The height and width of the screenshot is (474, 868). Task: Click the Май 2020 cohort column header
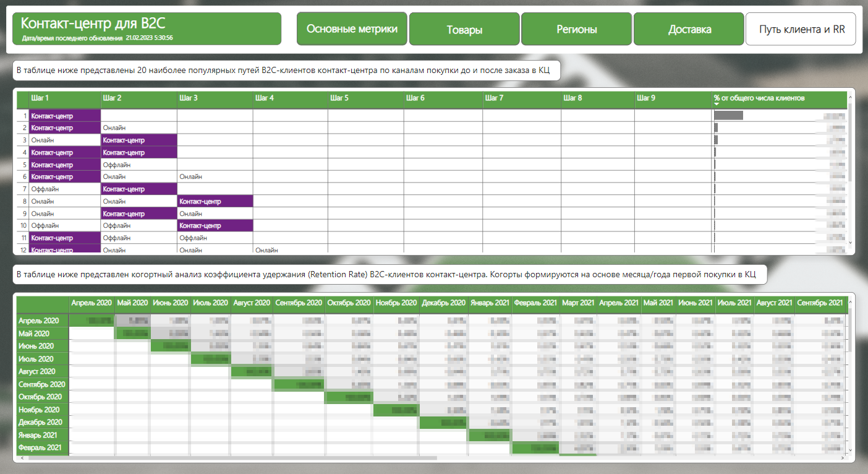pyautogui.click(x=132, y=303)
